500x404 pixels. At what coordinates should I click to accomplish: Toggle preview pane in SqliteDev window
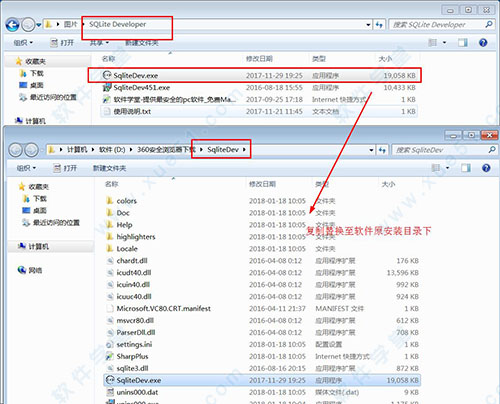[x=466, y=168]
